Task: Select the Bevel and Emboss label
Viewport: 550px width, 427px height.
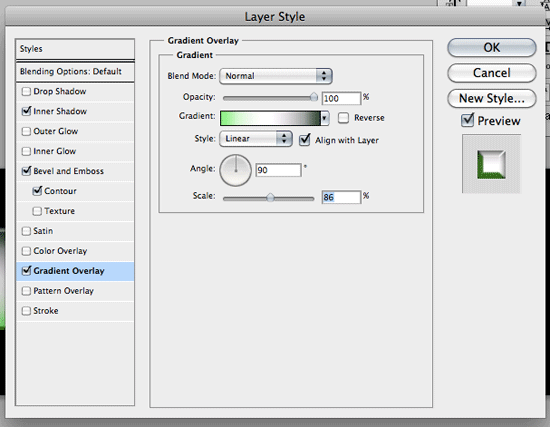Action: click(68, 171)
